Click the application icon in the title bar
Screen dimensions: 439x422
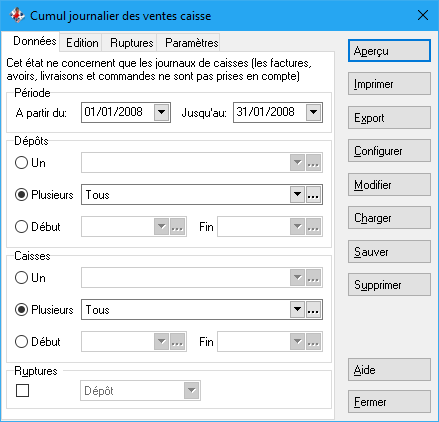[x=17, y=16]
